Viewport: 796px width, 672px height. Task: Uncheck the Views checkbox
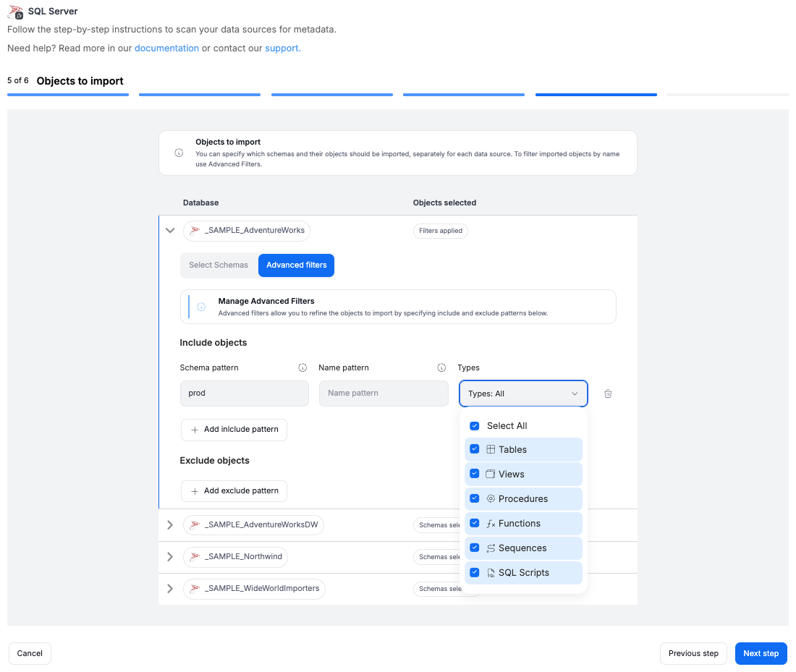point(475,474)
